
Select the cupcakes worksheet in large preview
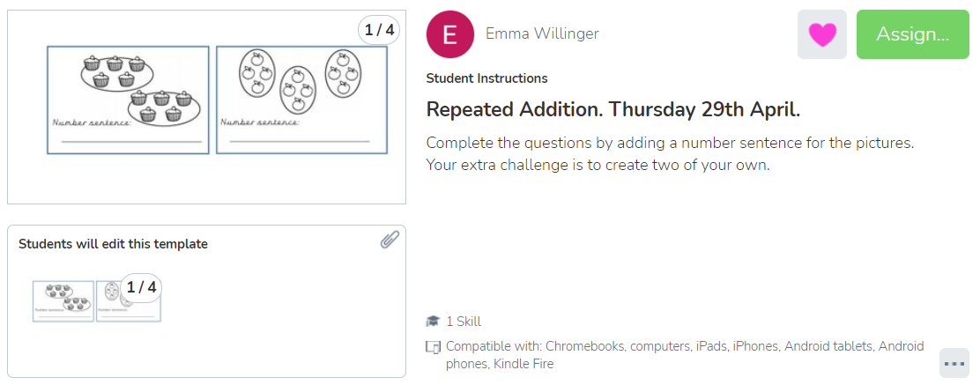click(x=128, y=100)
